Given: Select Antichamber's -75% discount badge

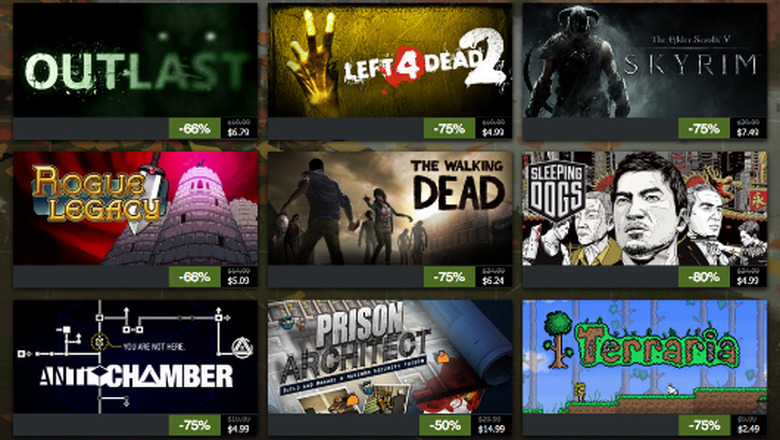Looking at the screenshot, I should (195, 426).
